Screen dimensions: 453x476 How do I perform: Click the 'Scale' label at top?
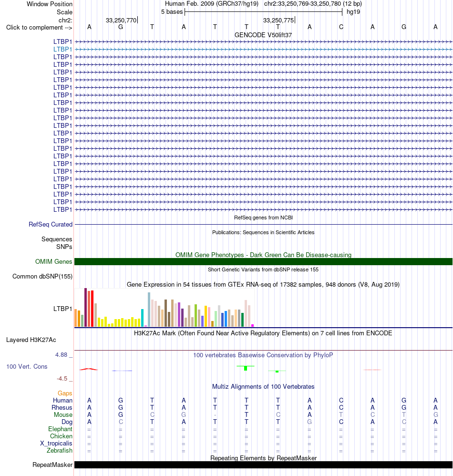coord(65,12)
